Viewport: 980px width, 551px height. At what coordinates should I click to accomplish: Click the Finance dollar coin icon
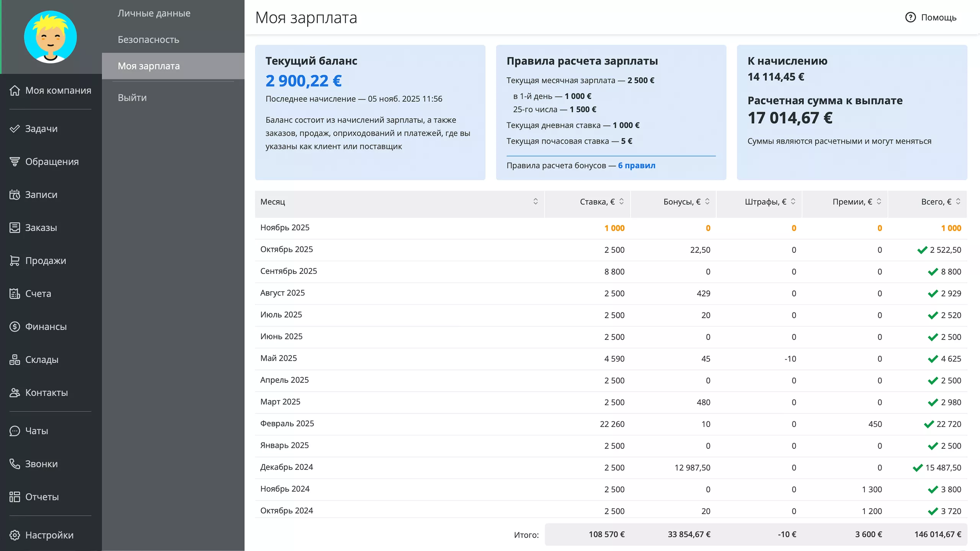15,326
